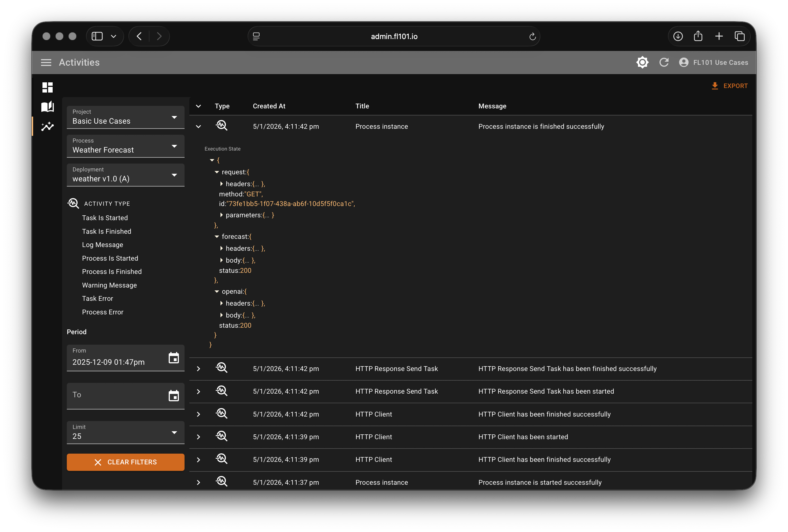Filter by Process Error activity type

click(x=102, y=312)
